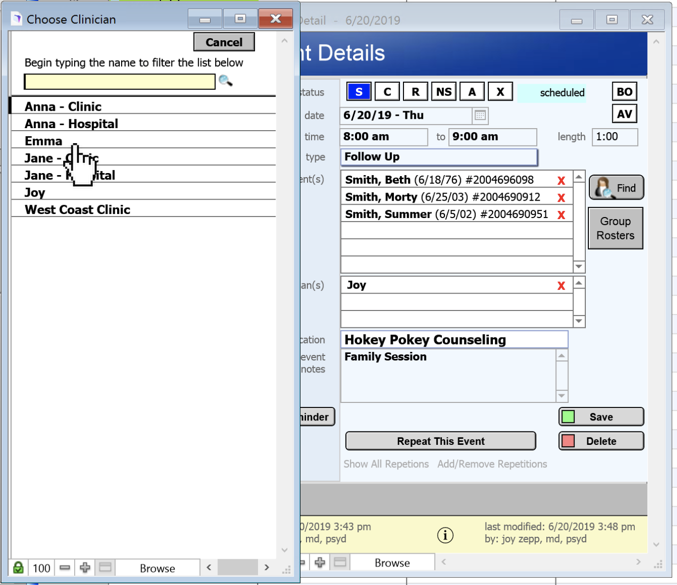Click the yellow clinician name filter field
Viewport: 677px width, 585px height.
[119, 81]
